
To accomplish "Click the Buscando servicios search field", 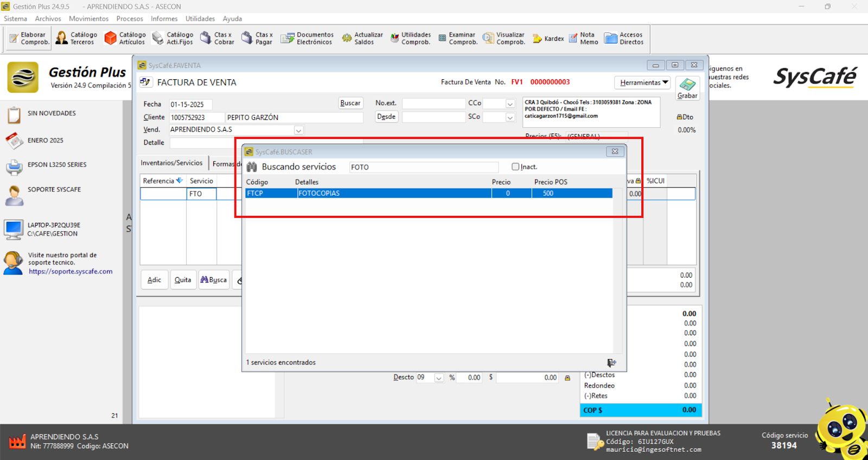I will (423, 167).
